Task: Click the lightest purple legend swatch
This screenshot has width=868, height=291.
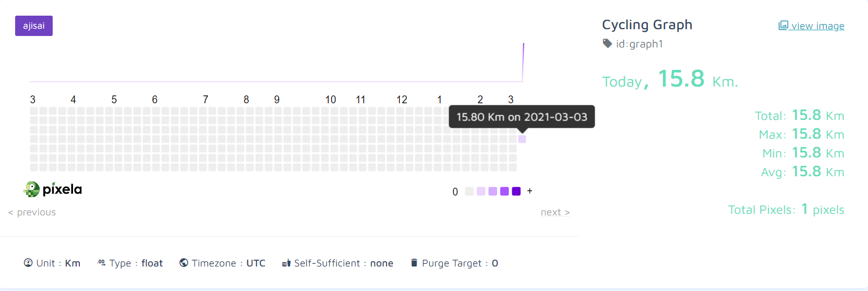Action: click(481, 191)
